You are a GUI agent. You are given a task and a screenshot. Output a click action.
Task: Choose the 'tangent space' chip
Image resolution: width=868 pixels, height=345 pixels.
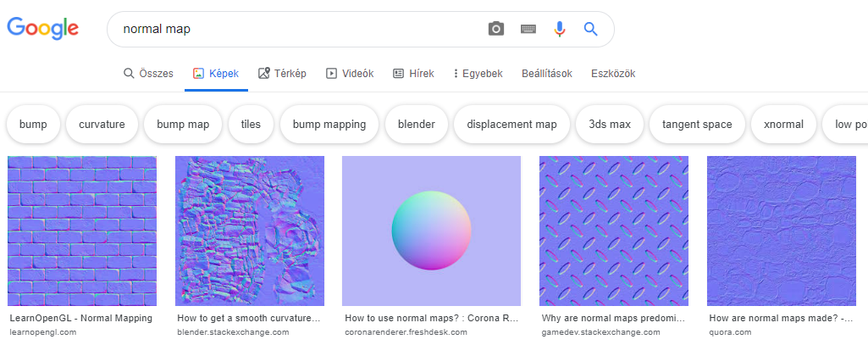[697, 125]
